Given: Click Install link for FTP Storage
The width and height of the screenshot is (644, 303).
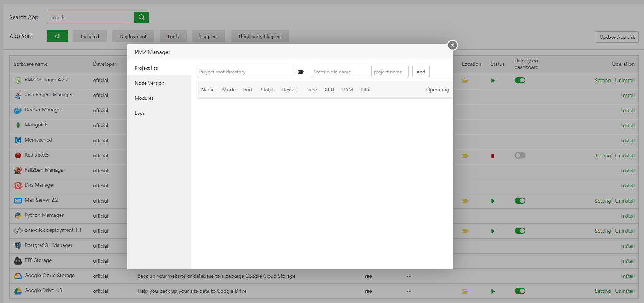Looking at the screenshot, I should [x=627, y=261].
